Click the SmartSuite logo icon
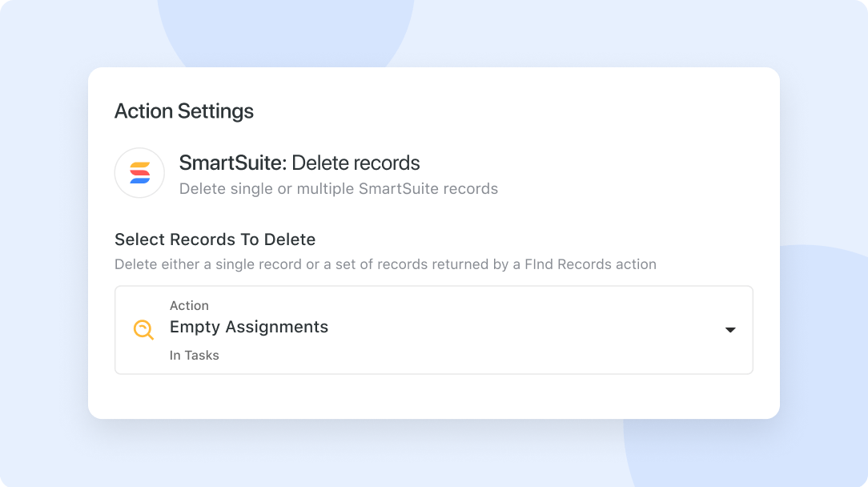 point(139,172)
